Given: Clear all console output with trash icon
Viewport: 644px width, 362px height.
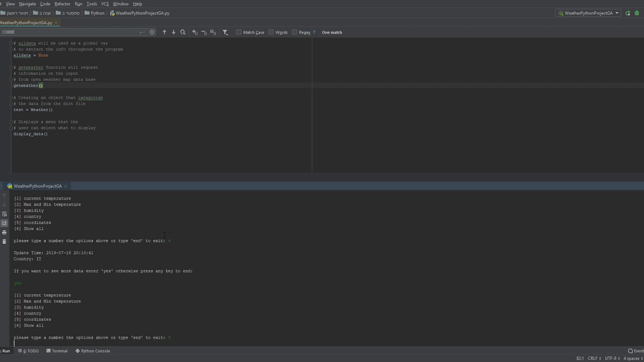Looking at the screenshot, I should (5, 241).
